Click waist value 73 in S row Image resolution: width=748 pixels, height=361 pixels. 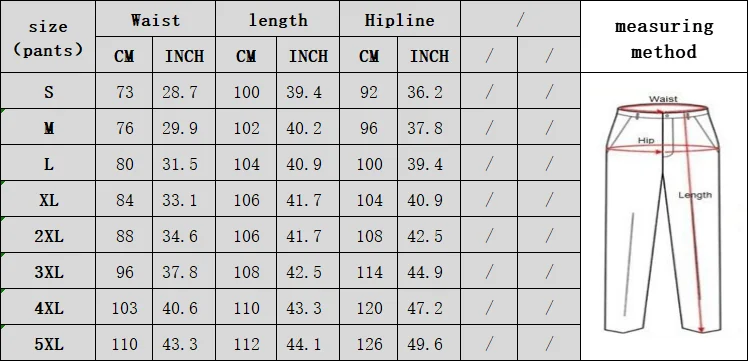tap(125, 92)
